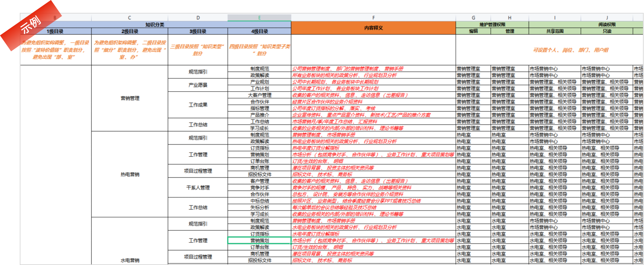
Task: Select the 营销管理 level-2 category cell
Action: click(x=130, y=98)
